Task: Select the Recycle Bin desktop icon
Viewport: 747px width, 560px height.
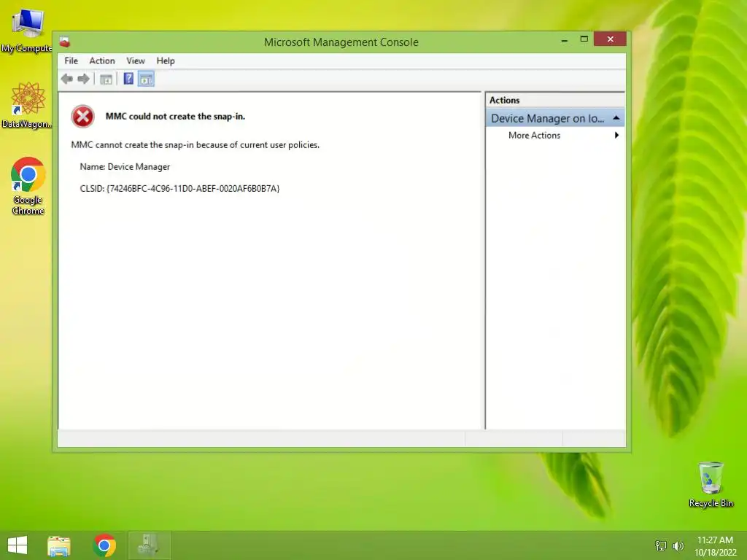Action: click(711, 484)
